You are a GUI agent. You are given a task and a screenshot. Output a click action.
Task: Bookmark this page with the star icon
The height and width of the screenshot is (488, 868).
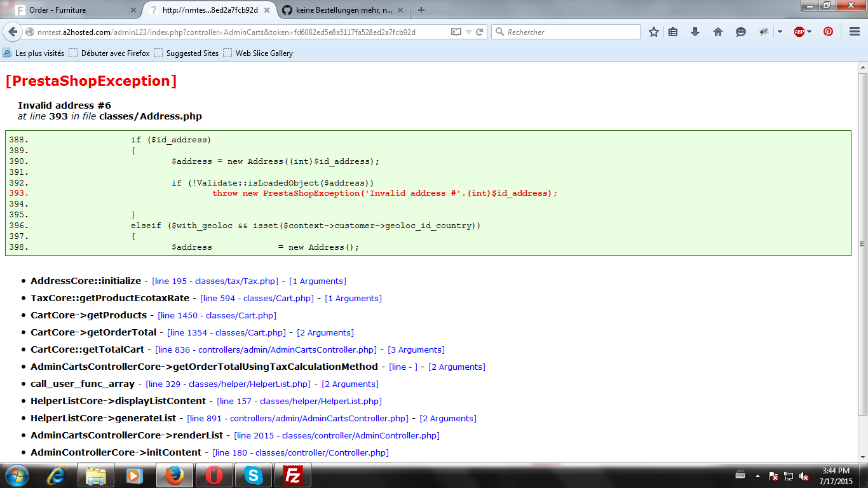654,32
